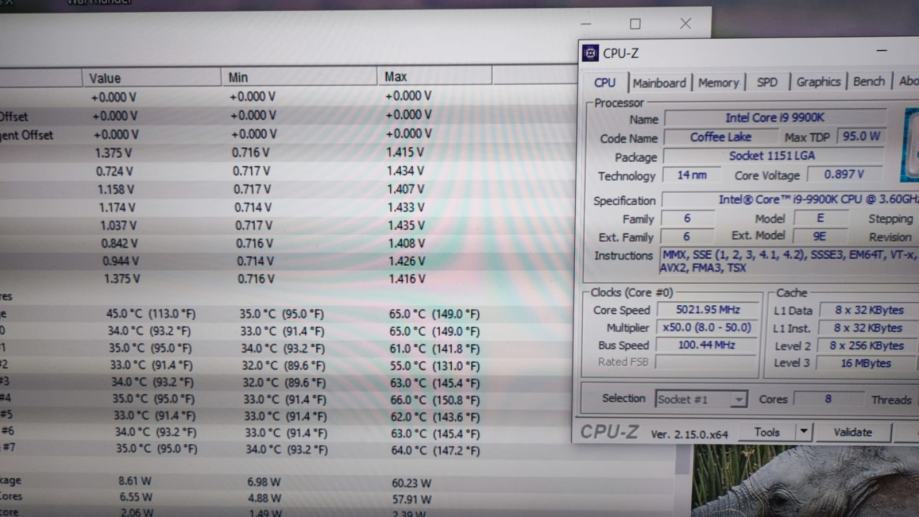919x517 pixels.
Task: Click the 57.91 W max power cell
Action: tap(411, 500)
